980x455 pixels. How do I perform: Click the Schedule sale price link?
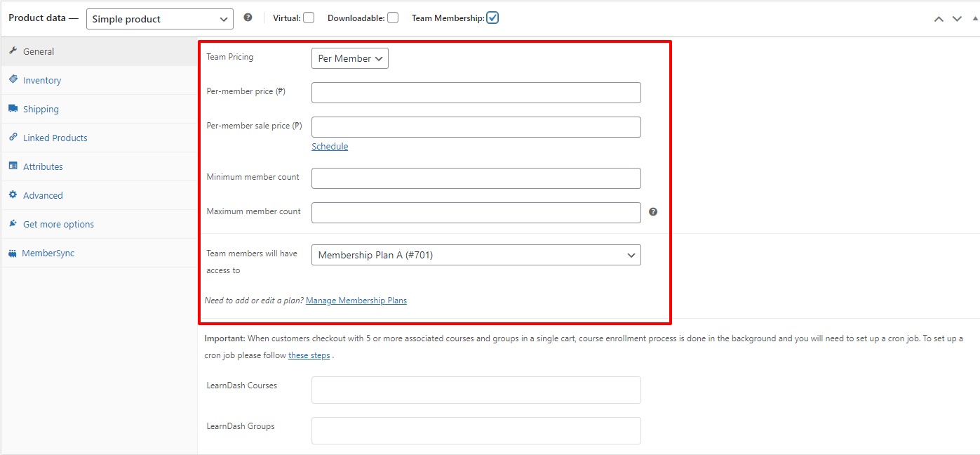tap(330, 146)
